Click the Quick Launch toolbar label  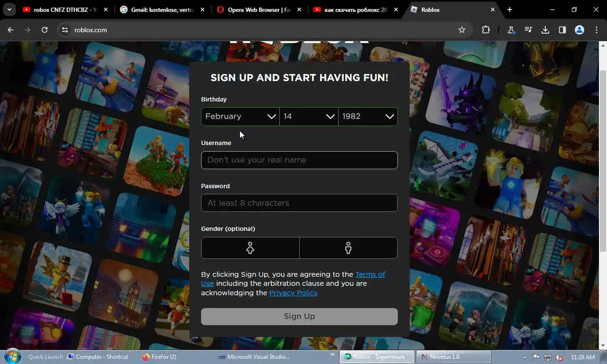[46, 357]
